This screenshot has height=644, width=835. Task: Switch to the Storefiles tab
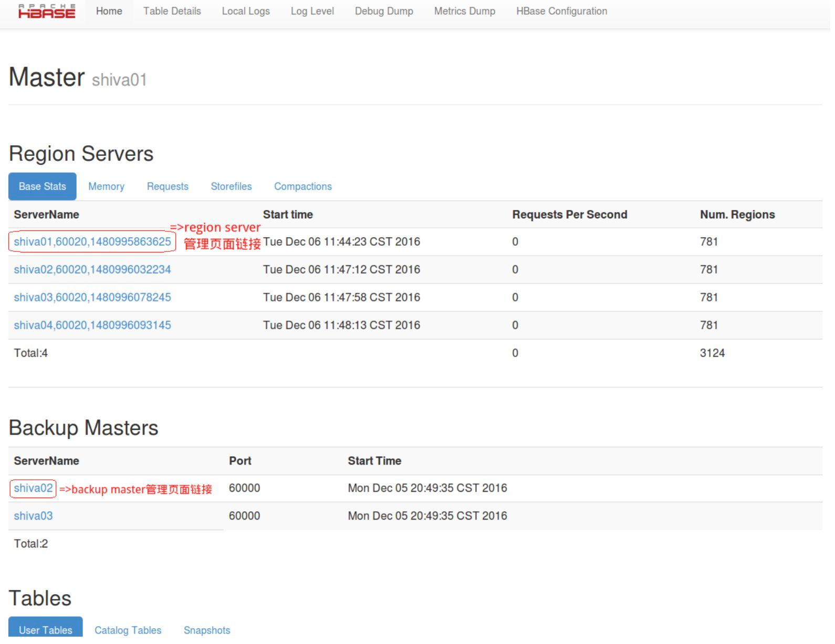point(231,186)
